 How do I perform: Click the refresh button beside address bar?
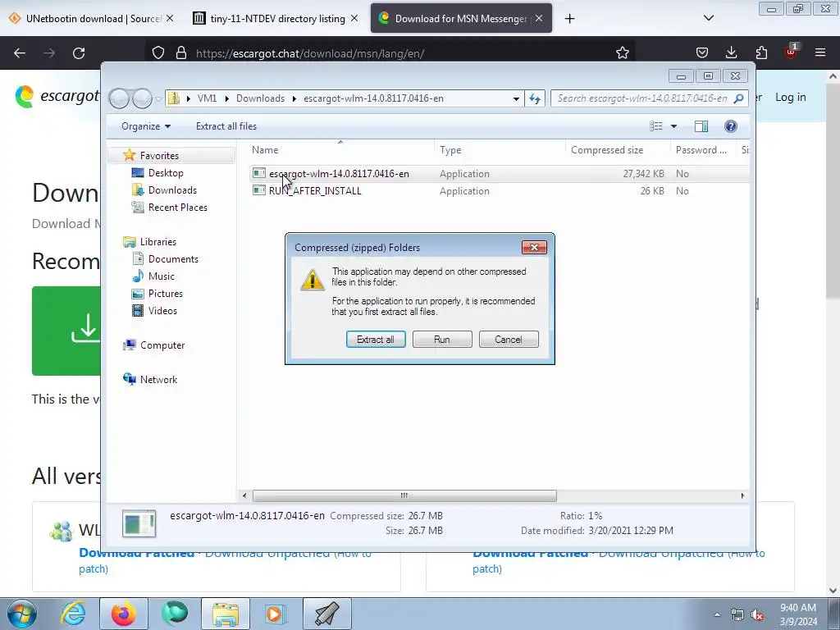tap(535, 98)
